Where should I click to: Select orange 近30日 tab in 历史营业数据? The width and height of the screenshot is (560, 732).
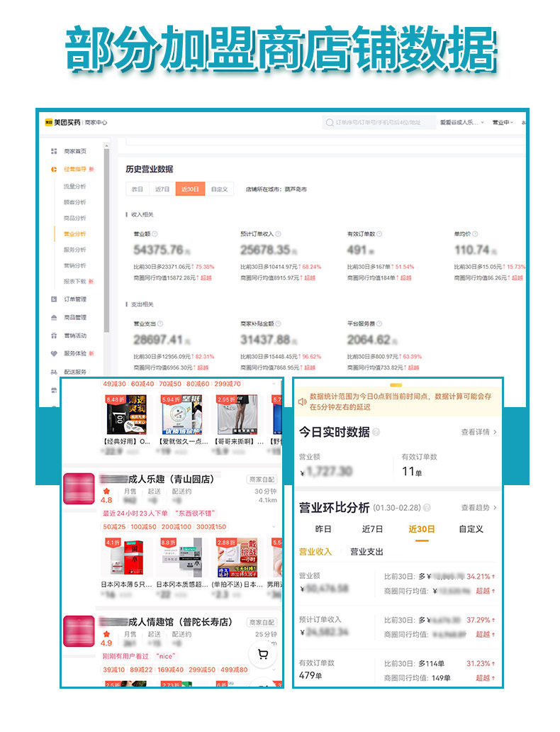click(190, 189)
